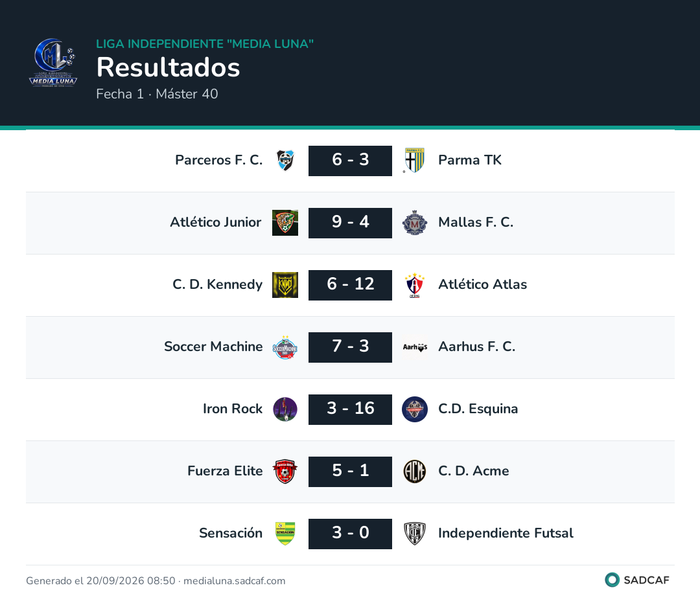This screenshot has height=614, width=700.
Task: Click the Soccer Machine logo
Action: click(x=285, y=347)
